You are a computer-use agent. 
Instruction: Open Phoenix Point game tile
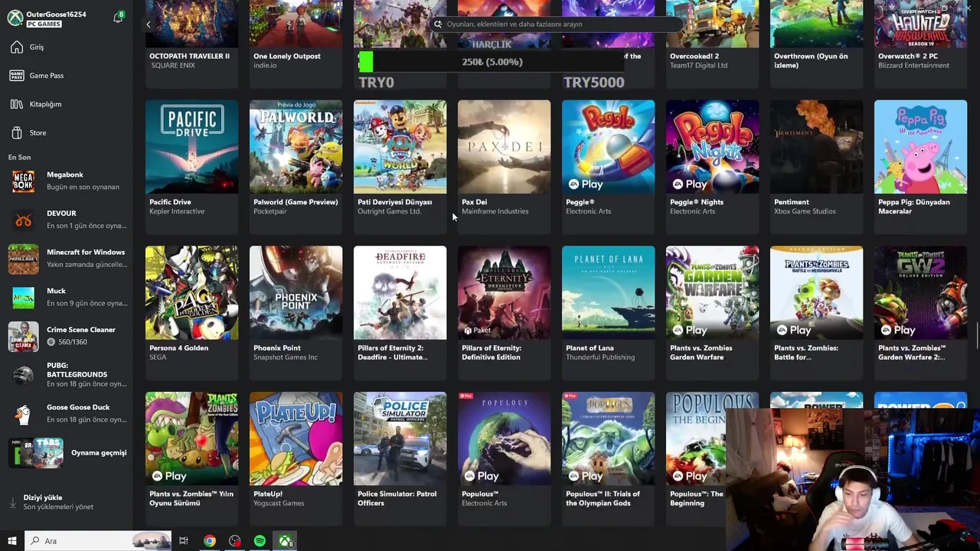(x=296, y=312)
